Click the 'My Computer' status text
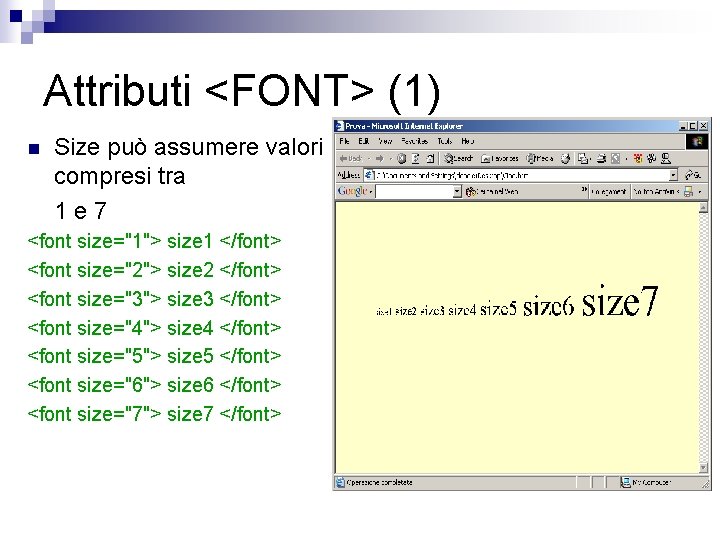 click(651, 483)
